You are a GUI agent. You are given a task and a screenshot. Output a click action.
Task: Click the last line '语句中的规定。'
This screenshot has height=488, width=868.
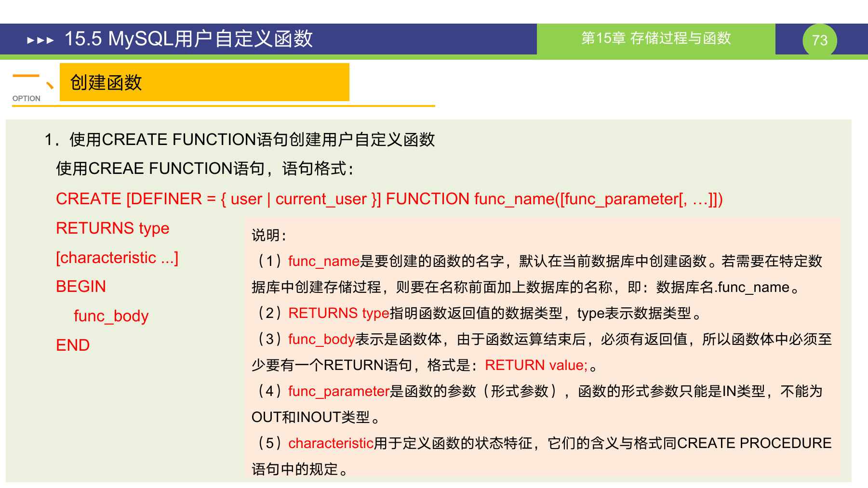click(300, 469)
